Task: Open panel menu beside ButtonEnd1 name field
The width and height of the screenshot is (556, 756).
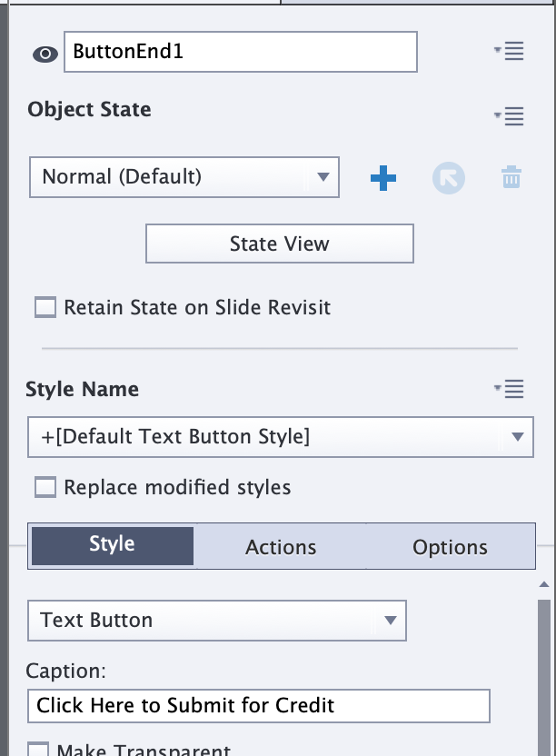Action: tap(510, 51)
